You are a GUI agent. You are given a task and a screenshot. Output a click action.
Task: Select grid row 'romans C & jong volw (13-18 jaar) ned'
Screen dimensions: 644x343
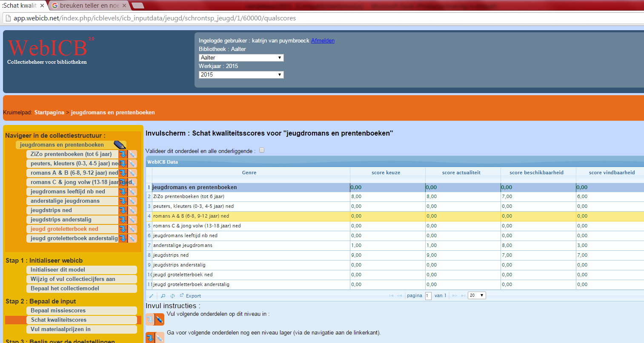(395, 226)
